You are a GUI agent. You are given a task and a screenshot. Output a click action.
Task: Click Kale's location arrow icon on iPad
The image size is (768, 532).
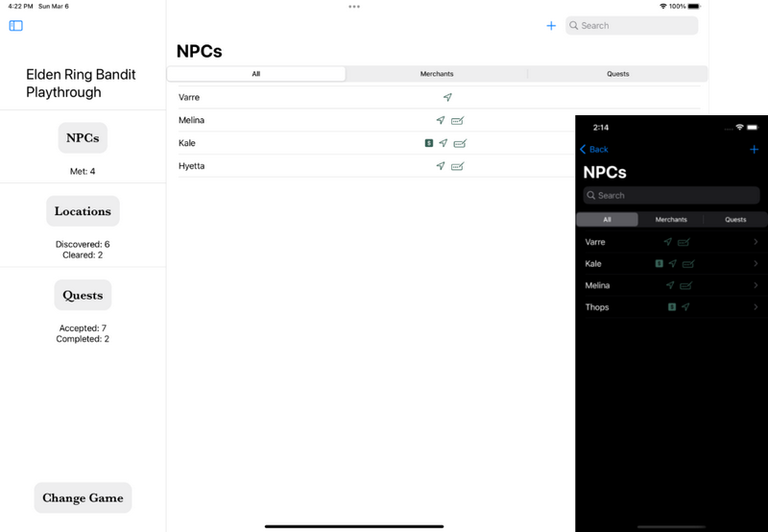tap(444, 143)
